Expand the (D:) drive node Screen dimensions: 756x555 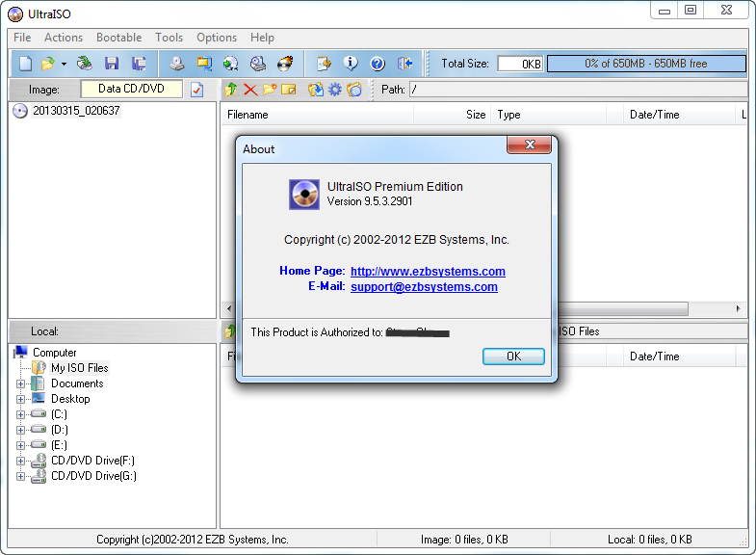click(20, 430)
